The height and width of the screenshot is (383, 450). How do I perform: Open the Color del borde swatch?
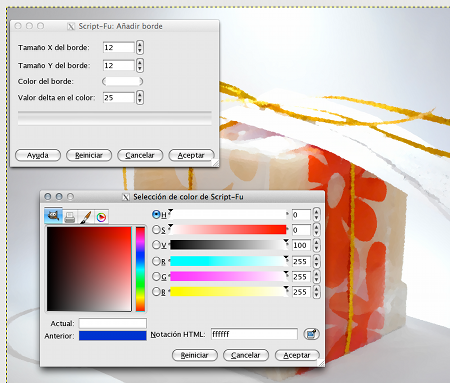point(123,81)
